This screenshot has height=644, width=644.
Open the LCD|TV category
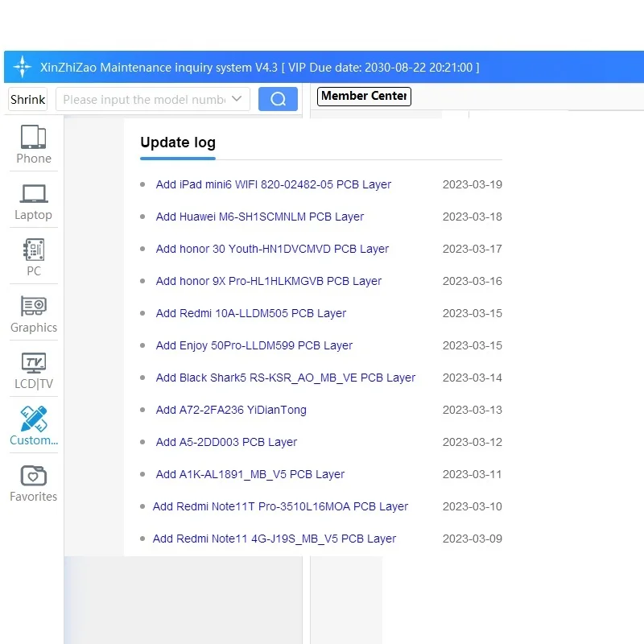(x=34, y=363)
